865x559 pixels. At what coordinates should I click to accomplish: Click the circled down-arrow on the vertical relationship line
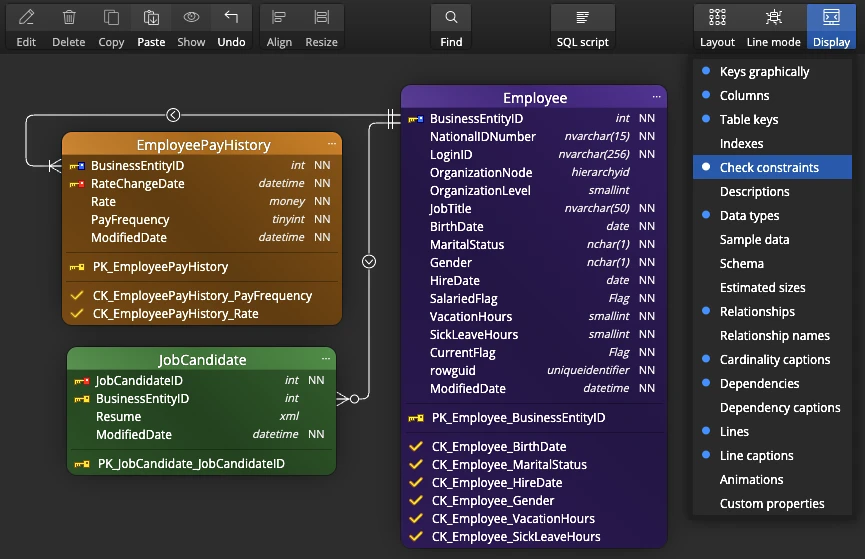pos(369,262)
